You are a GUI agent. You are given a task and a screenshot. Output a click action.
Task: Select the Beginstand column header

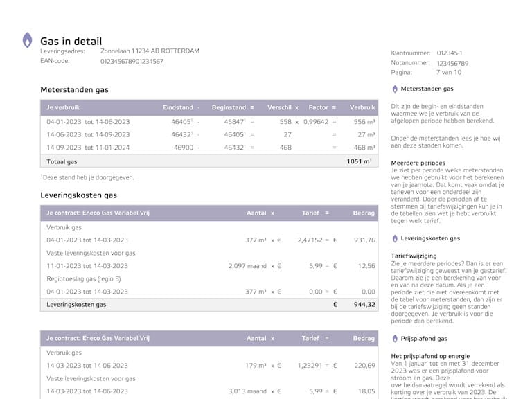click(x=229, y=107)
